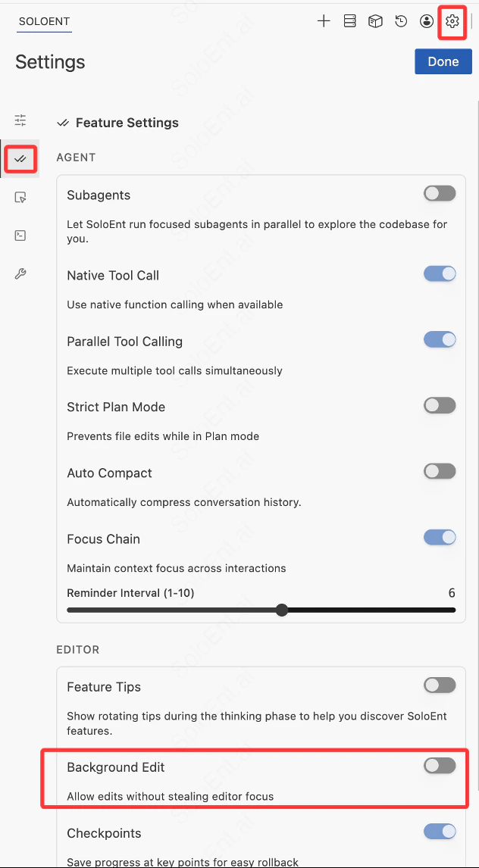This screenshot has height=868, width=479.
Task: Click the Done button
Action: [x=443, y=61]
